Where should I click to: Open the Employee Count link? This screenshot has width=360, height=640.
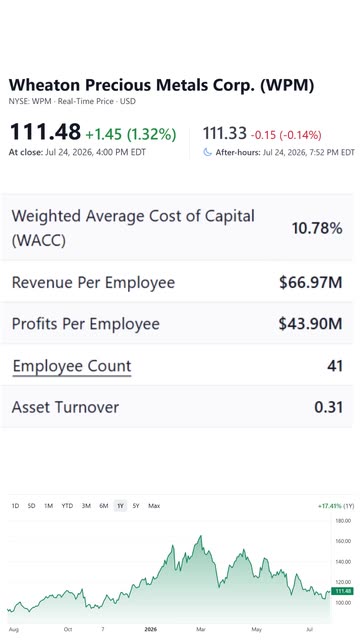tap(72, 366)
